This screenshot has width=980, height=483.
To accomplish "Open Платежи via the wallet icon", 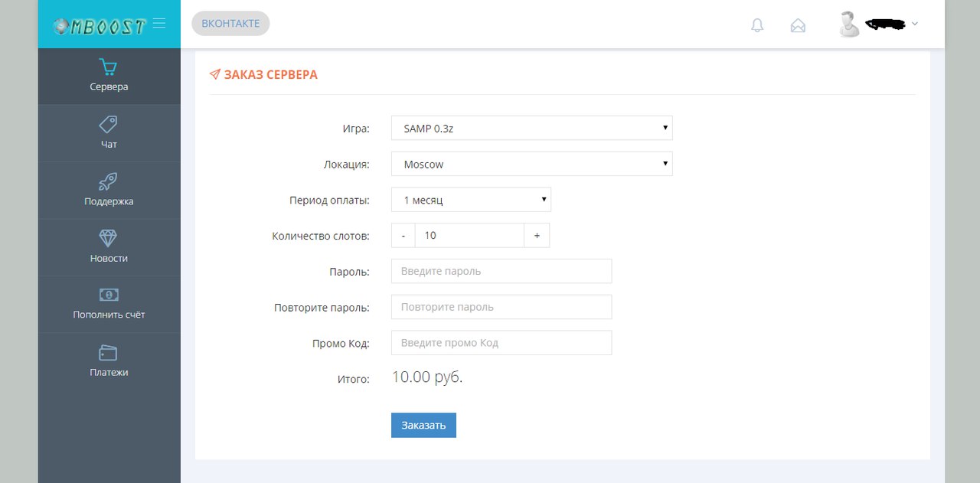I will [109, 353].
